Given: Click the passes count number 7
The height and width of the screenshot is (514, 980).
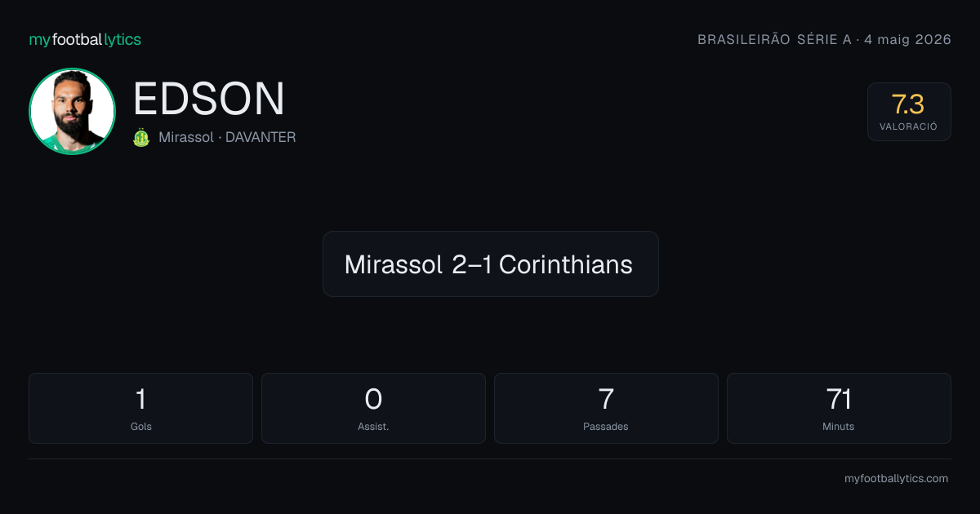Looking at the screenshot, I should click(x=606, y=399).
